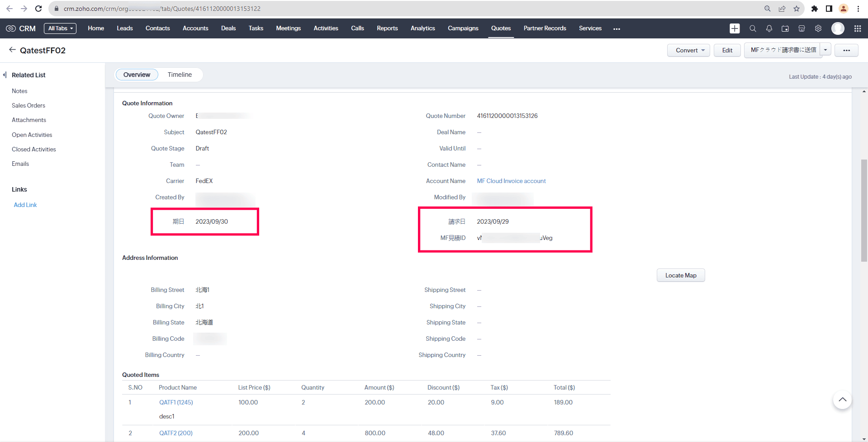The height and width of the screenshot is (442, 868).
Task: Click the scroll-to-top chevron button
Action: coord(842,400)
